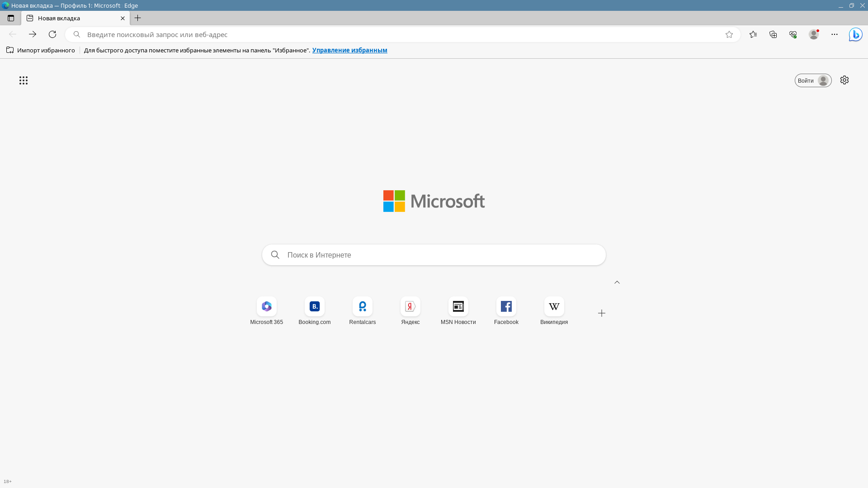Open the apps grid launcher icon
The width and height of the screenshot is (868, 488).
tap(24, 80)
